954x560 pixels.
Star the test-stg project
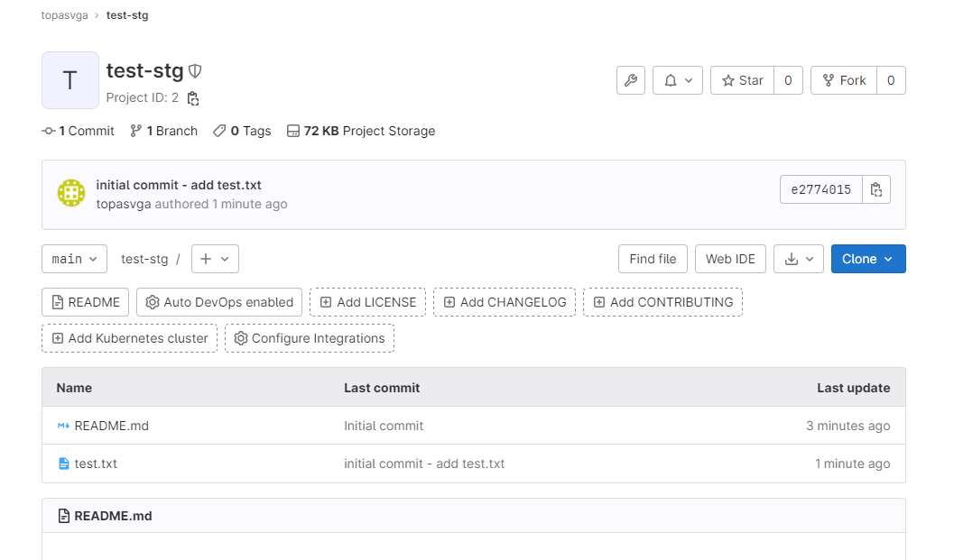pos(742,80)
